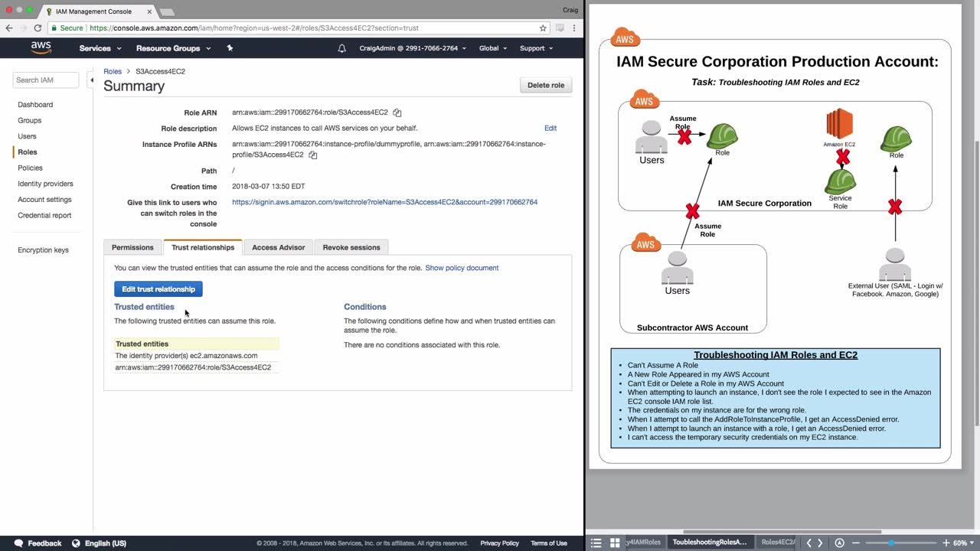Copy the Role ARN to clipboard
This screenshot has height=551, width=980.
click(397, 112)
